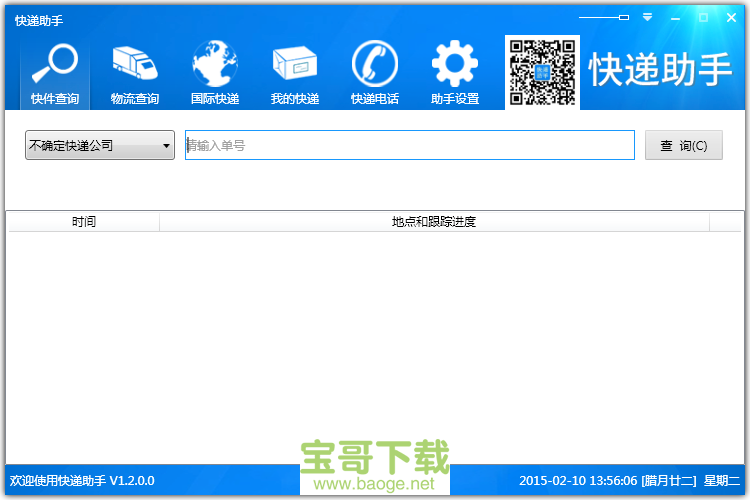Open 助手设置 gear icon

[454, 74]
